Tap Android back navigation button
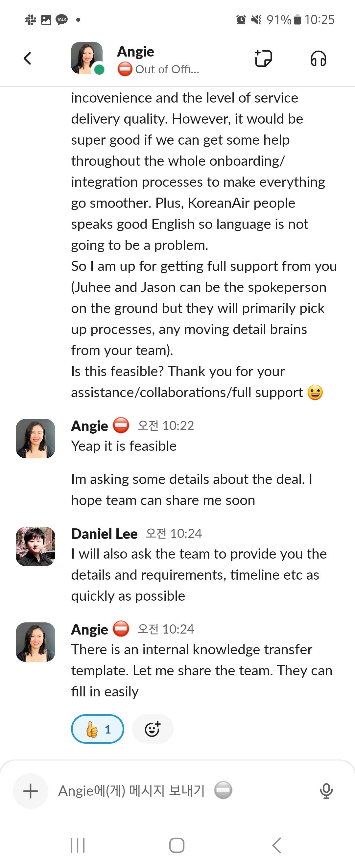 click(276, 845)
